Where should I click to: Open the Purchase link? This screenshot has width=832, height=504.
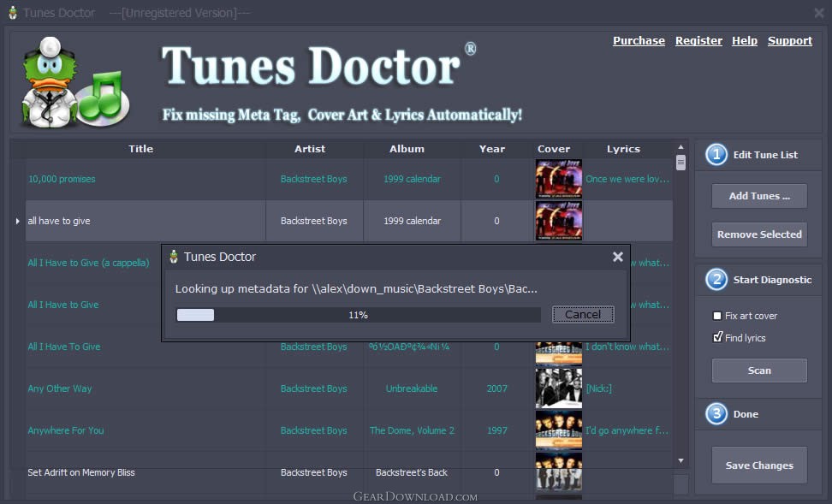[x=639, y=41]
